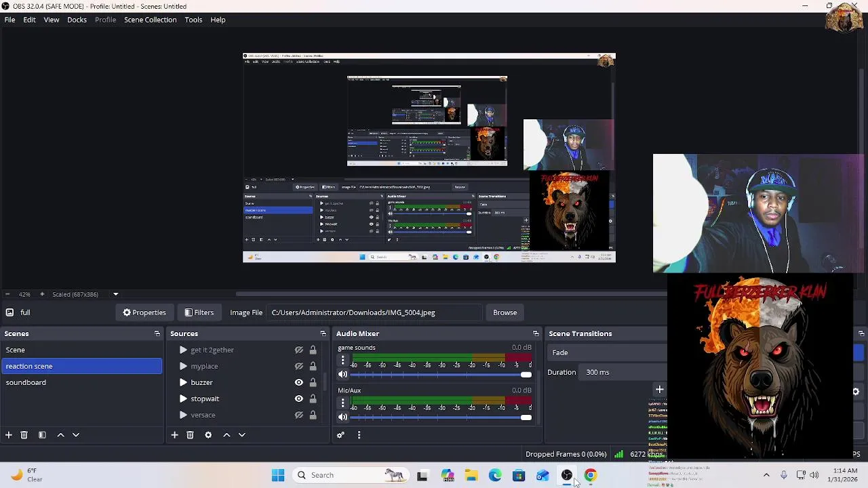
Task: Lock the myplace source
Action: pos(313,367)
